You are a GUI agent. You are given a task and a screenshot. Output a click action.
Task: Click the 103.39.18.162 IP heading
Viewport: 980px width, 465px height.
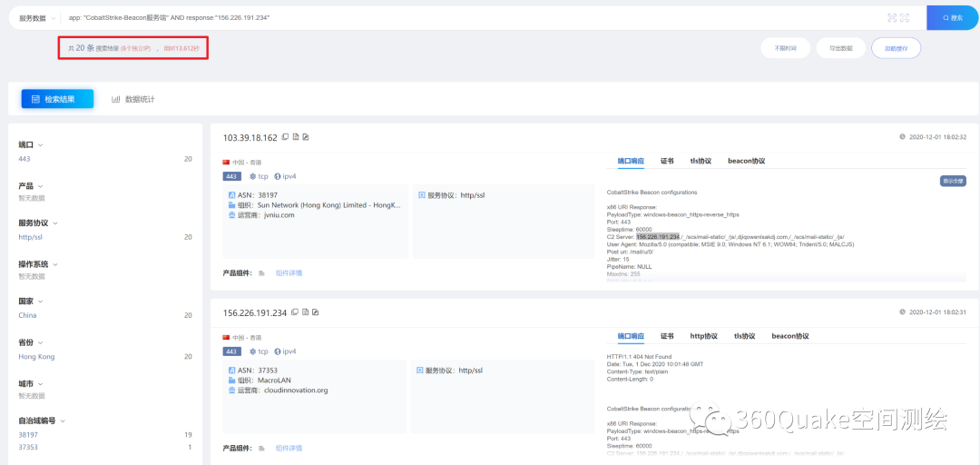coord(250,137)
